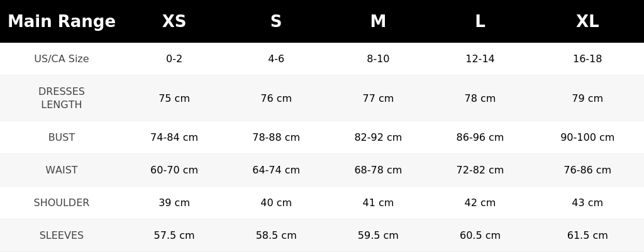
Task: Click the BUST row label
Action: [x=62, y=138]
